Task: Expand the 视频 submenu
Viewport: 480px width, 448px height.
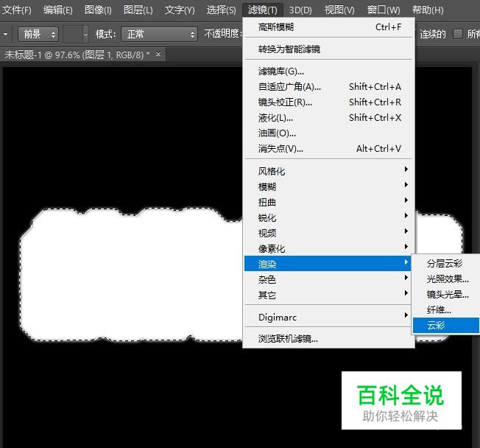Action: [x=329, y=233]
